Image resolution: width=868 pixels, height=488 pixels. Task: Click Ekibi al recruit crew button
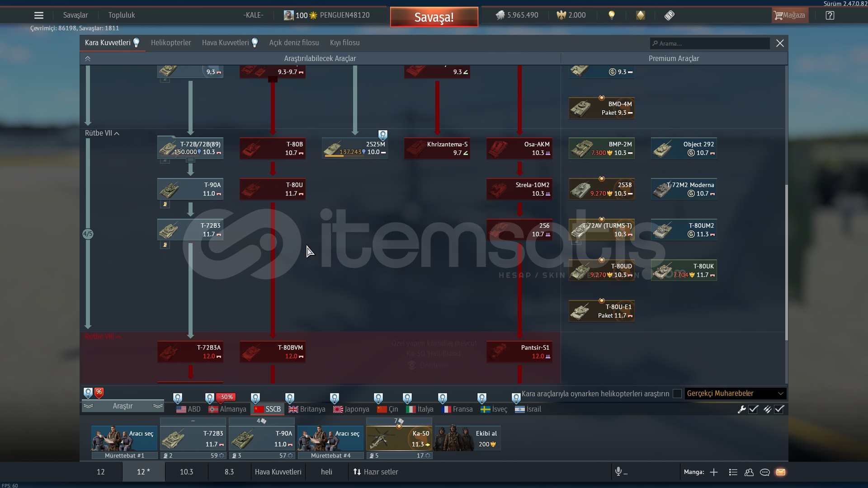[467, 438]
